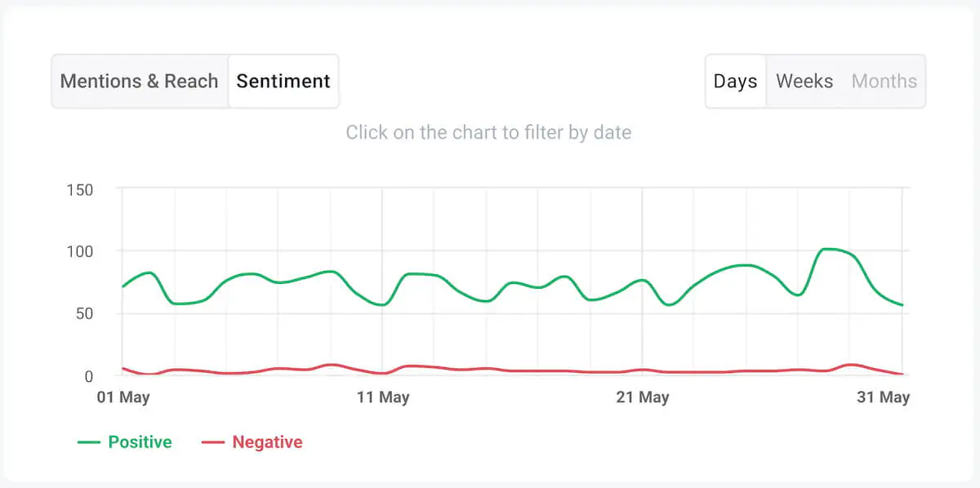
Task: Toggle the Positive sentiment line in the legend
Action: point(139,441)
